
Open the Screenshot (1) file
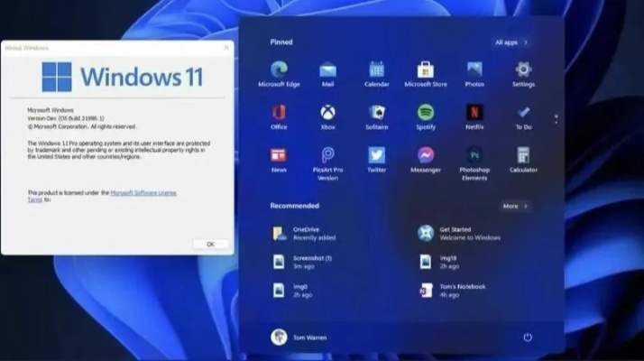tap(302, 262)
